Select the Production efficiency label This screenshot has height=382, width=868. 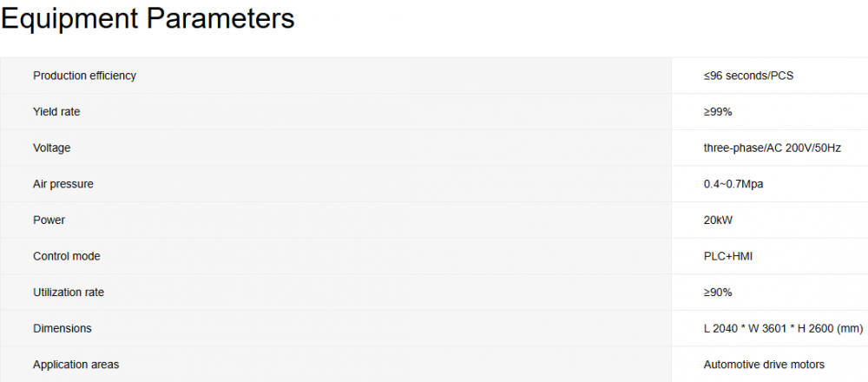[x=84, y=76]
